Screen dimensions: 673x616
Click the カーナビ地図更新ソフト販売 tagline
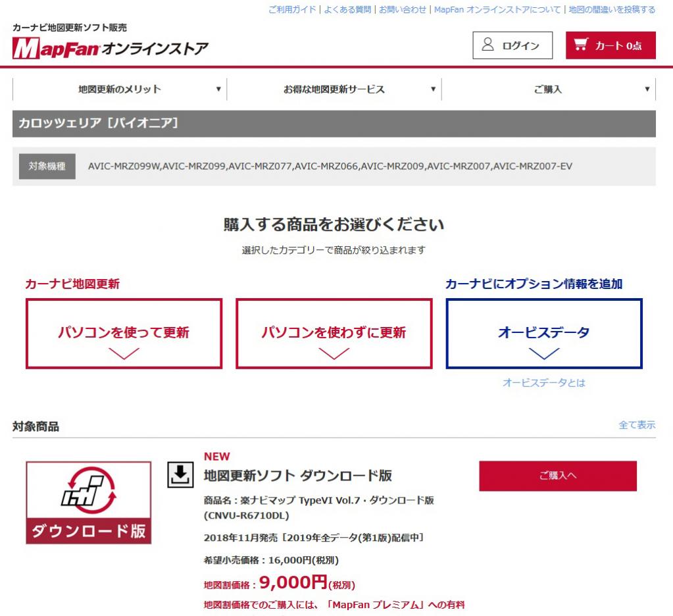coord(70,28)
